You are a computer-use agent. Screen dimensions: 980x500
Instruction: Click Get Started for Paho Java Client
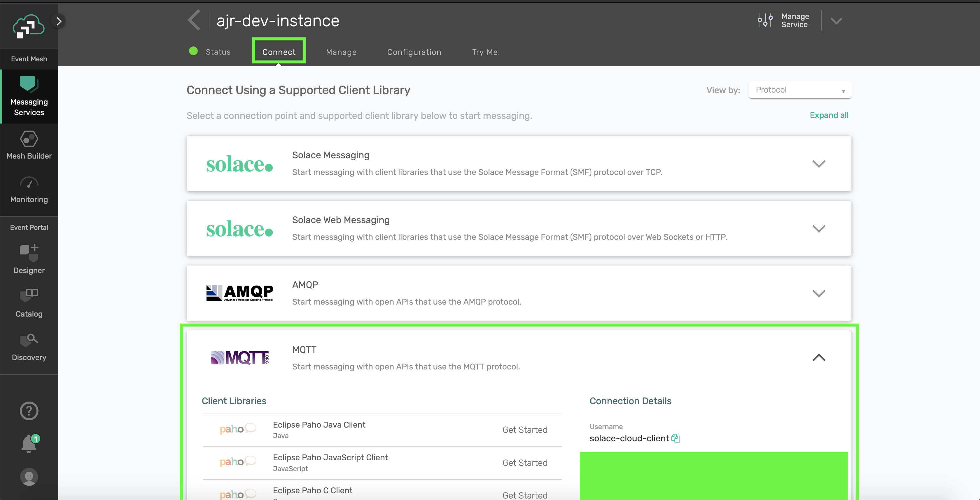click(x=525, y=430)
